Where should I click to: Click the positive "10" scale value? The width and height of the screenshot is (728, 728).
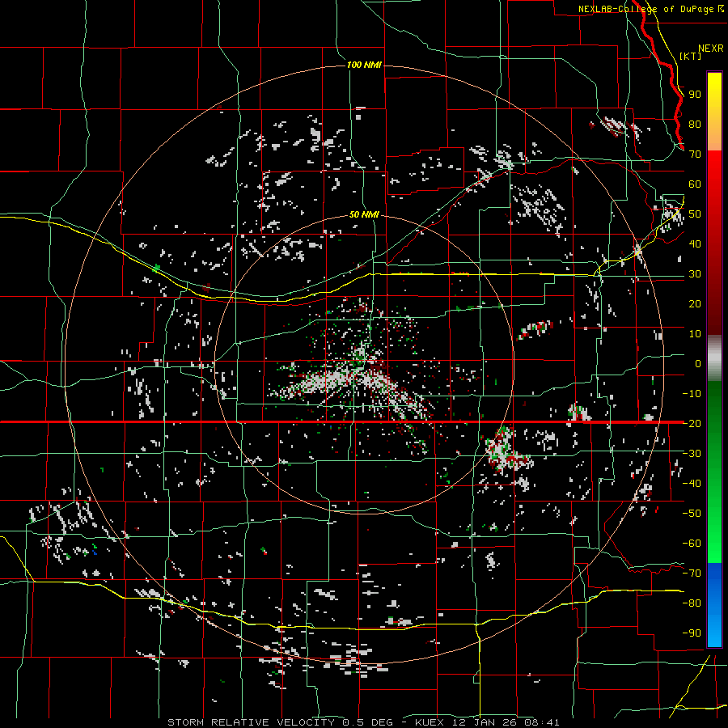pyautogui.click(x=695, y=334)
